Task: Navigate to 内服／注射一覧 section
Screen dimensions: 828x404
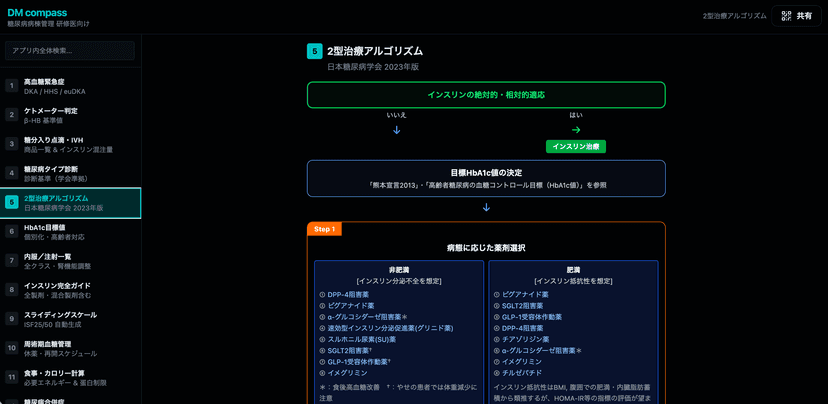Action: click(x=70, y=261)
